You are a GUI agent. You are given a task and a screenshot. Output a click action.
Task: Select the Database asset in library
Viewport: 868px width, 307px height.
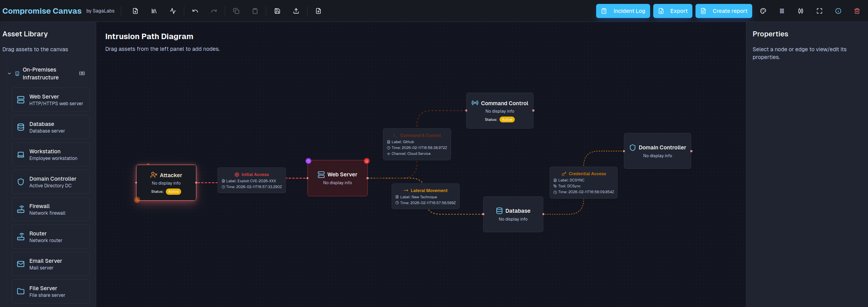[x=50, y=127]
